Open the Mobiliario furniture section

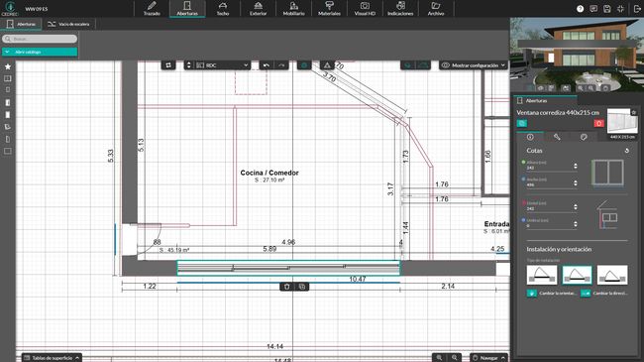(293, 9)
